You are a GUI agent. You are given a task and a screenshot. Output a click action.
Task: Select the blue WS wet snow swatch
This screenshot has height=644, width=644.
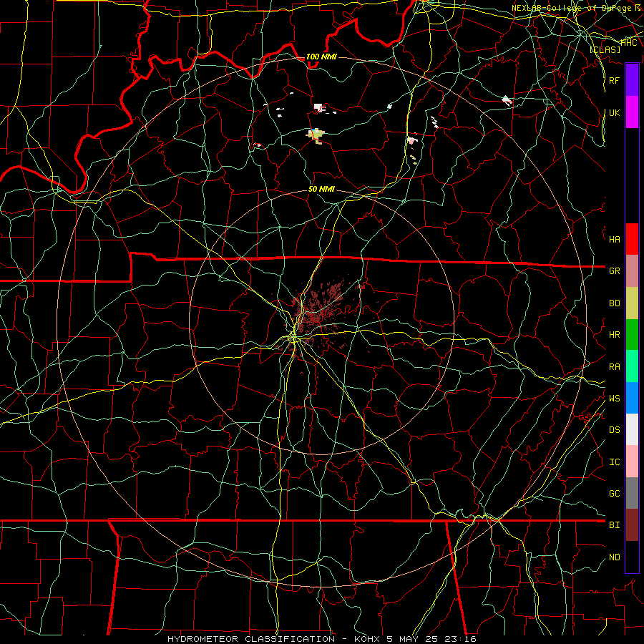tap(632, 398)
